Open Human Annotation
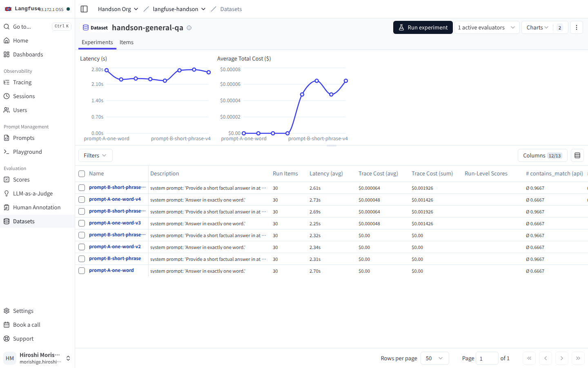The height and width of the screenshot is (368, 588). tap(37, 207)
